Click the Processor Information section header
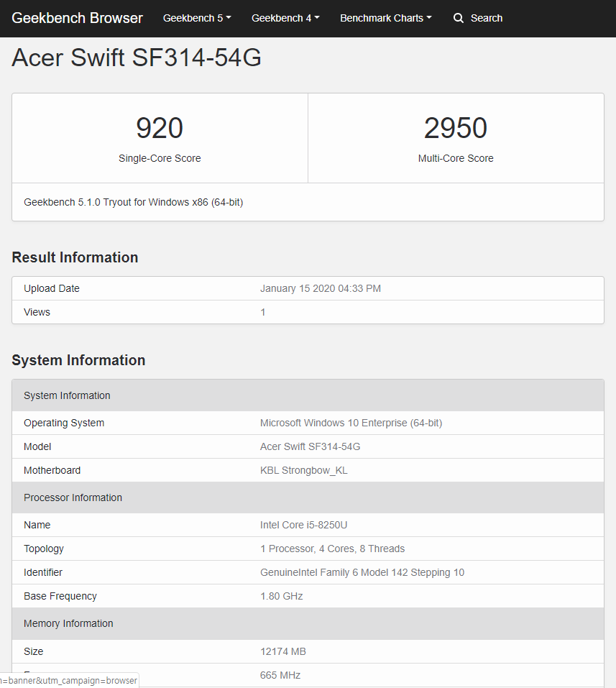Image resolution: width=616 pixels, height=688 pixels. pos(308,497)
